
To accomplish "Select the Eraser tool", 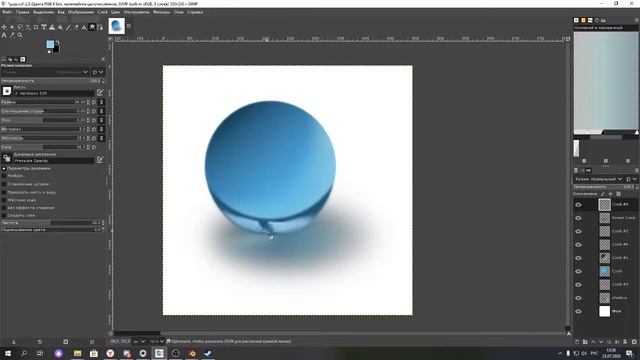I will coord(76,27).
